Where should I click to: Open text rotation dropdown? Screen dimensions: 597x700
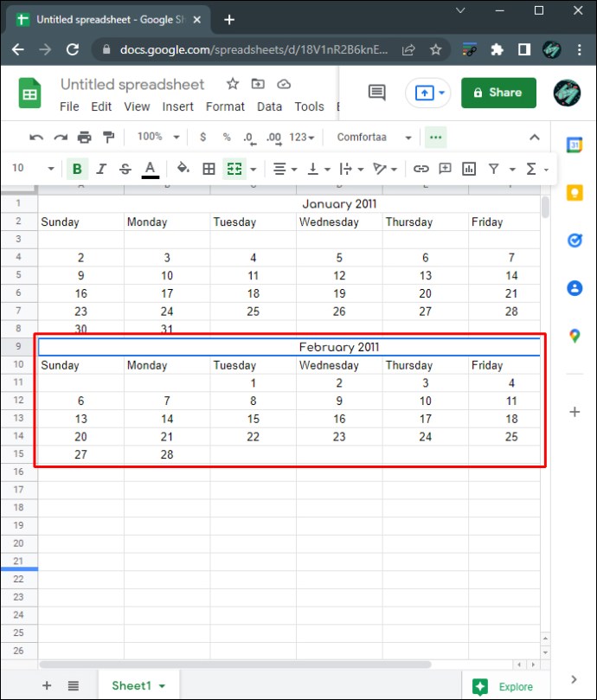click(x=384, y=170)
